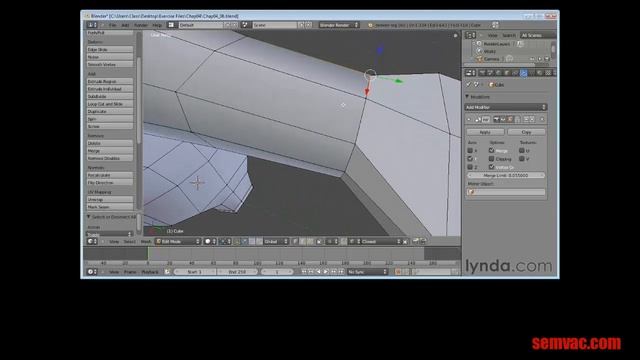
Task: Click the End frame field
Action: (237, 272)
